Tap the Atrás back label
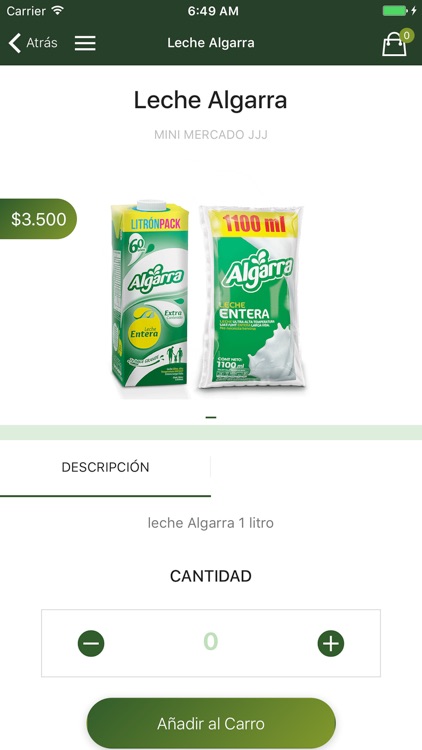 pyautogui.click(x=42, y=43)
